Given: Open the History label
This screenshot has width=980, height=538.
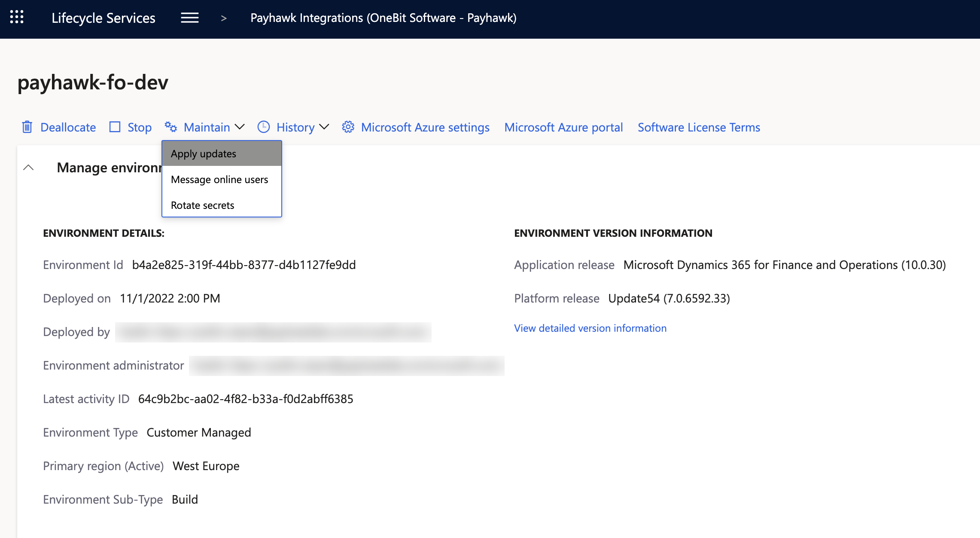Looking at the screenshot, I should [x=295, y=127].
